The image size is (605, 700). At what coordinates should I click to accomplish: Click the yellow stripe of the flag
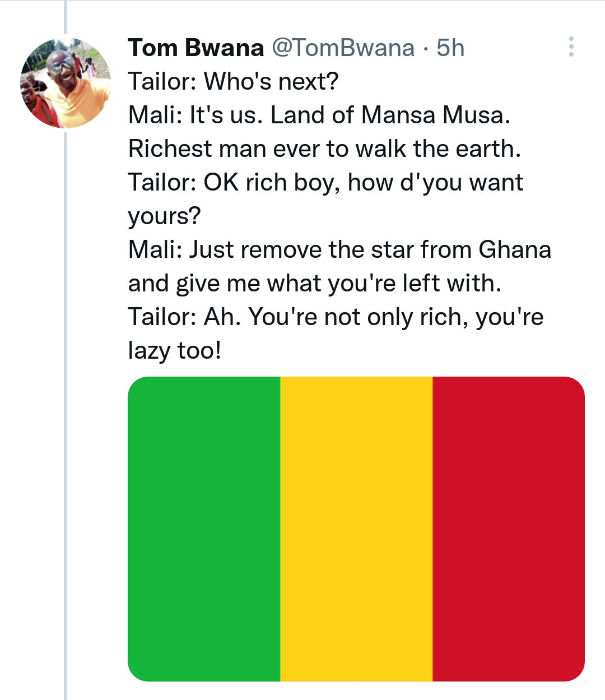(356, 529)
